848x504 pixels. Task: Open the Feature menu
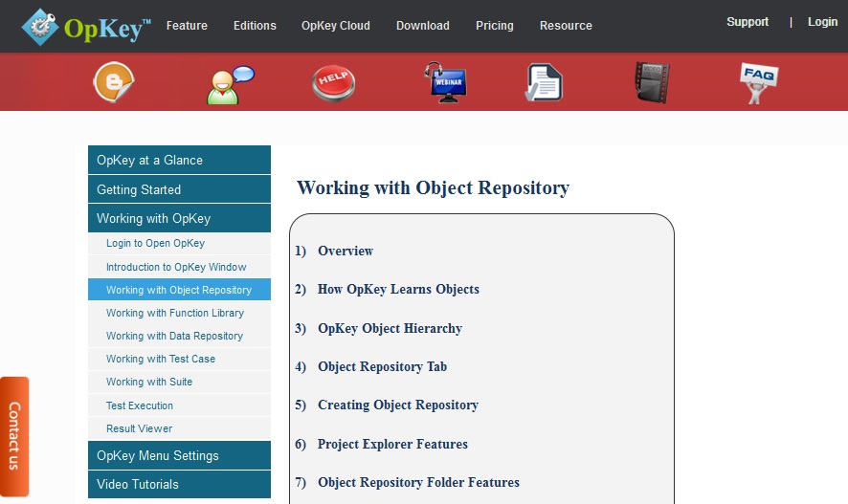pos(187,26)
